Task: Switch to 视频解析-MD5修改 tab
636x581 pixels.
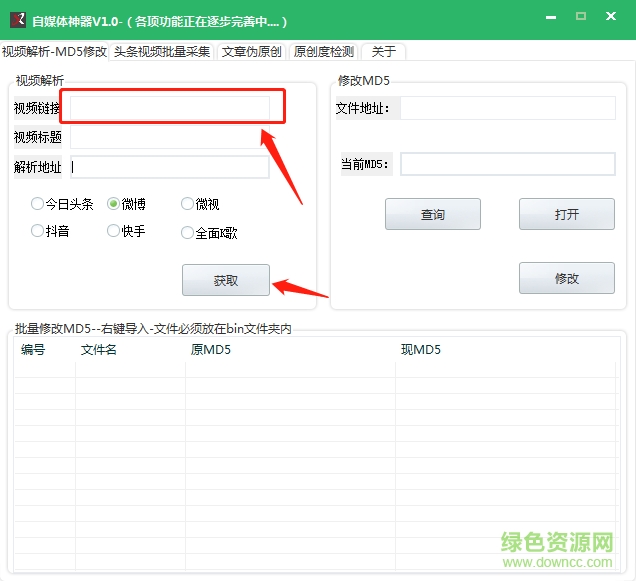Action: pyautogui.click(x=54, y=52)
